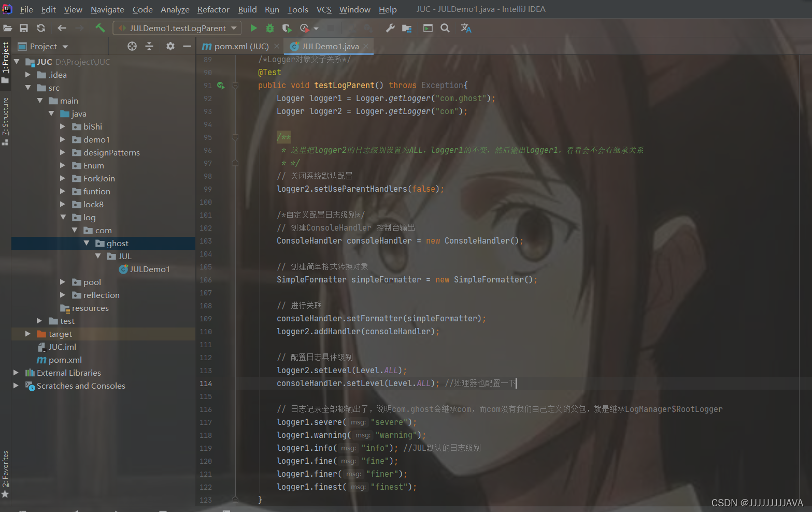Screen dimensions: 812x512
Task: Click the run test gutter icon at line 91
Action: 221,86
